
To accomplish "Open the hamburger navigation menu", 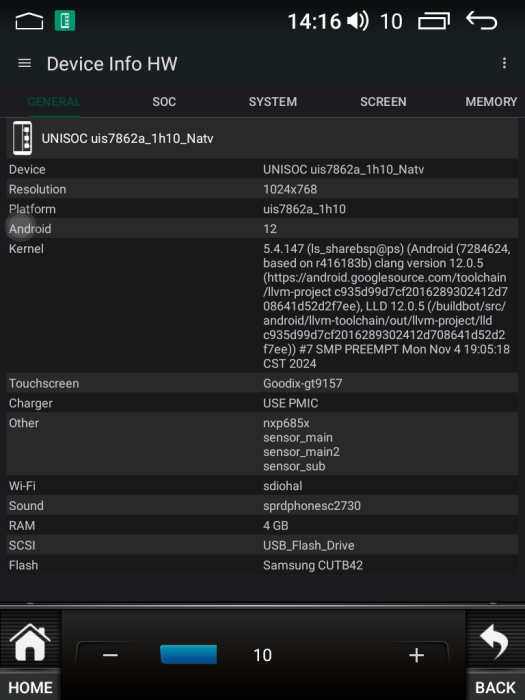I will tap(25, 63).
